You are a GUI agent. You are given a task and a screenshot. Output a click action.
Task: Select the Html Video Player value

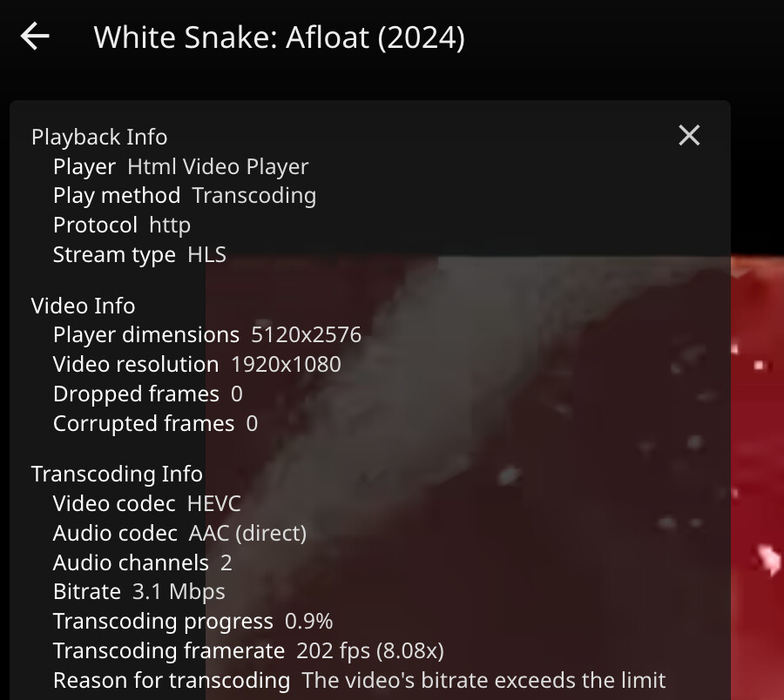click(218, 166)
